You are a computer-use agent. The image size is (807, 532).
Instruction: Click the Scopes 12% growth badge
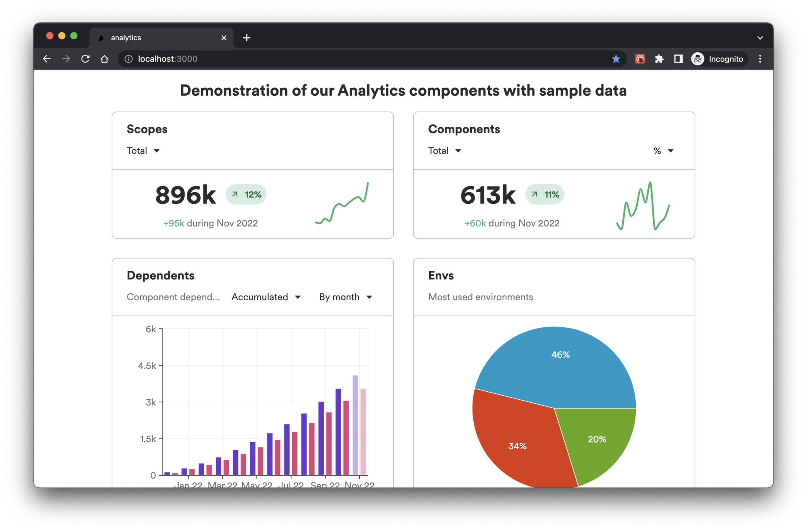point(246,194)
